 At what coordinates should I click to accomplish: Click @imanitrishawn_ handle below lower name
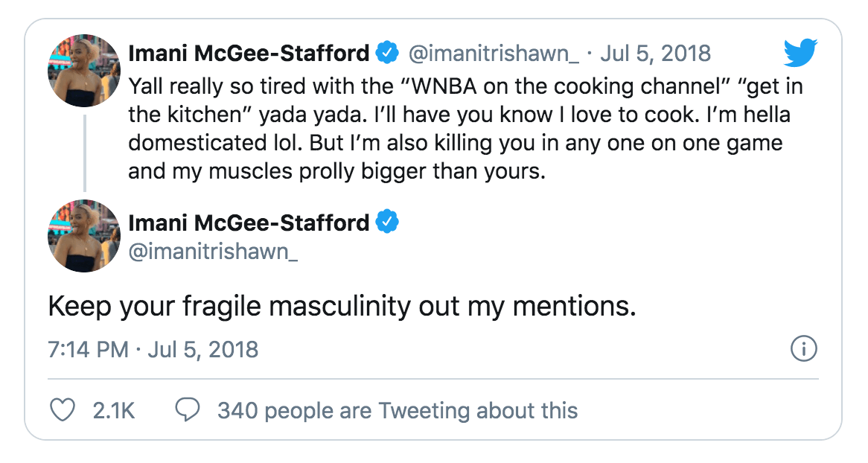point(213,252)
